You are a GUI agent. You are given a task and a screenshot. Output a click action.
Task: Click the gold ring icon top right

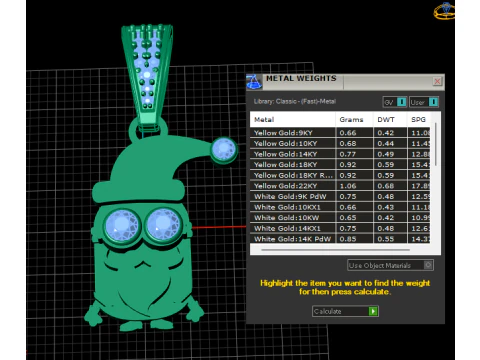[444, 11]
